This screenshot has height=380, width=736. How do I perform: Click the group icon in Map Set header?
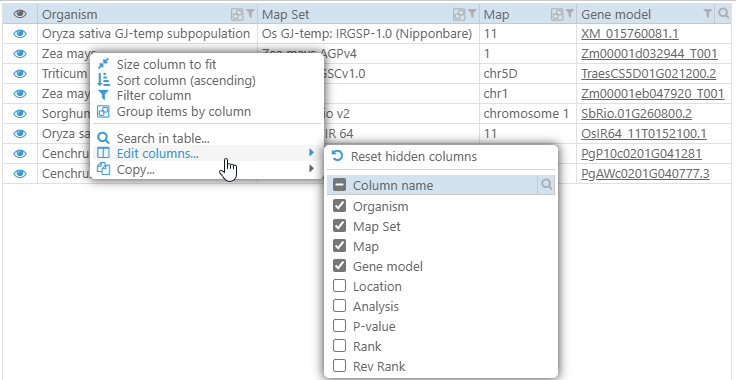coord(459,15)
